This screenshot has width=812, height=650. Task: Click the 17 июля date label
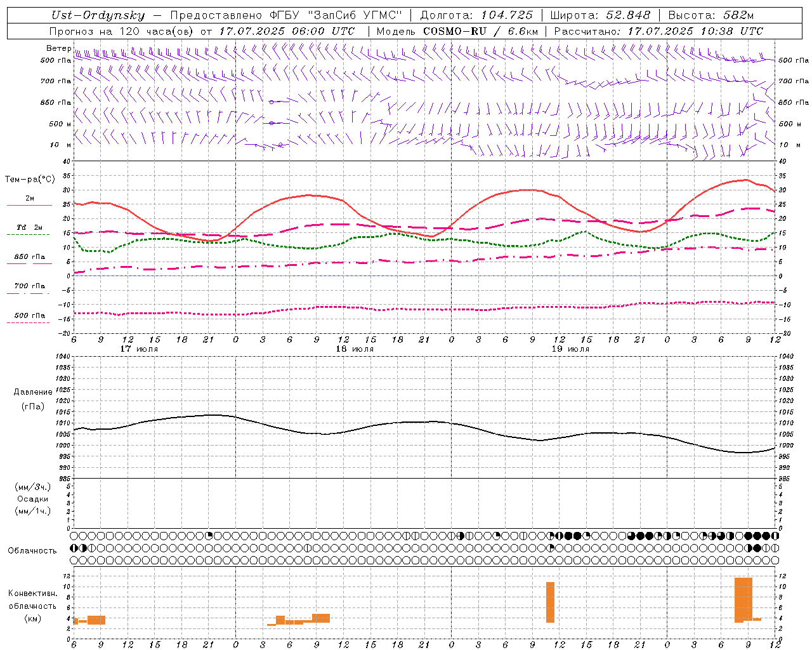[x=139, y=349]
